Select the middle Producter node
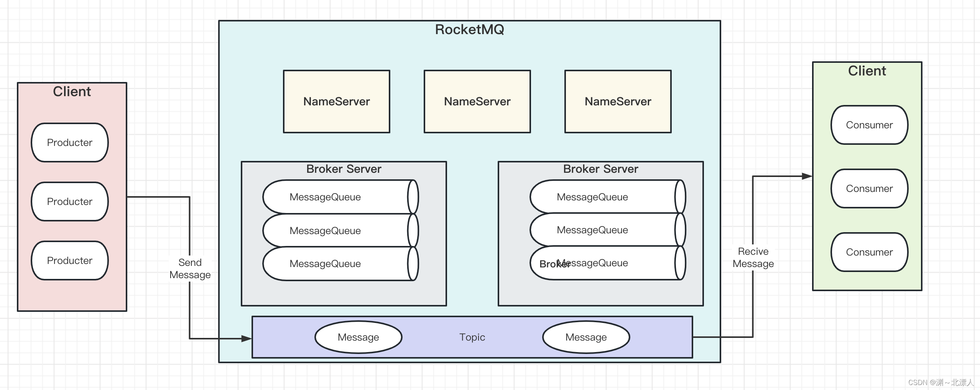The height and width of the screenshot is (390, 980). 70,202
